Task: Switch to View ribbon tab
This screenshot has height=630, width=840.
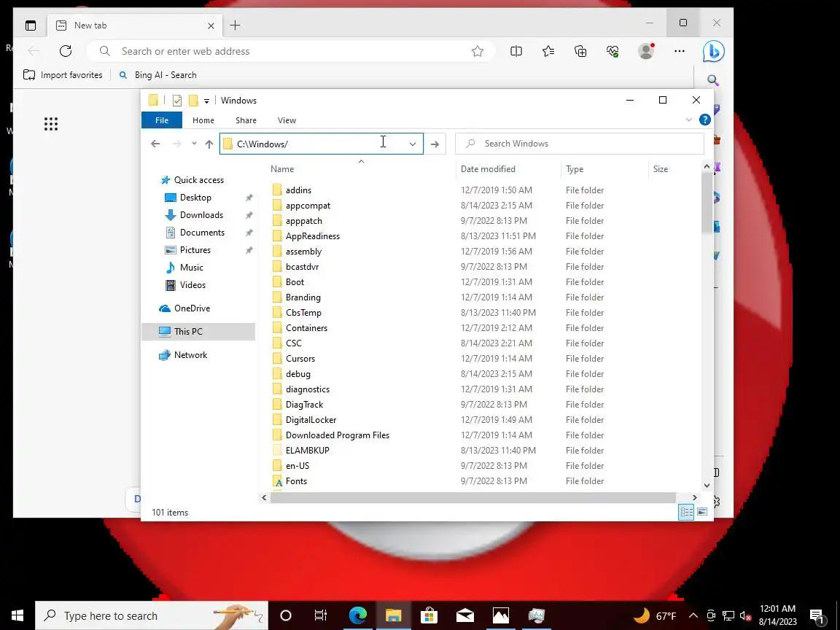Action: point(287,120)
